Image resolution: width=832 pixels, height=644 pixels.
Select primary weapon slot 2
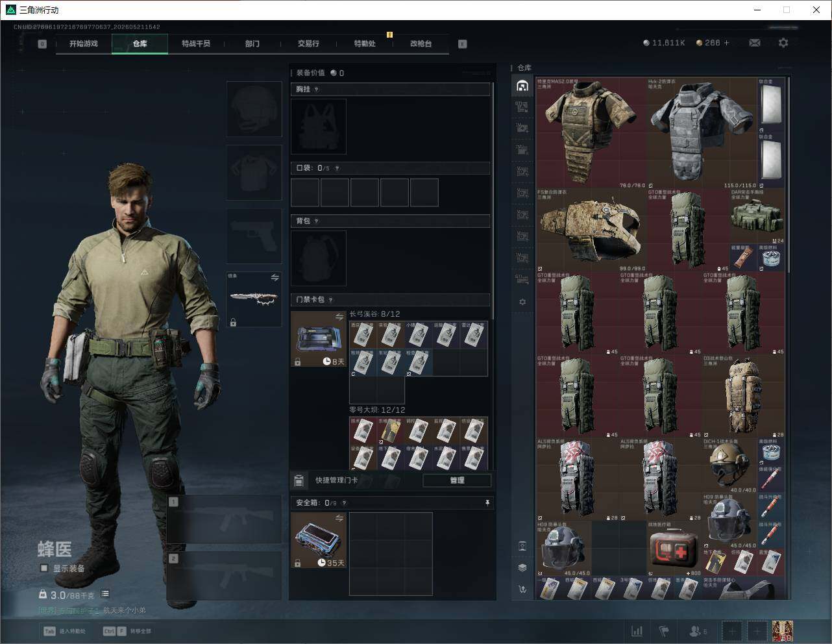225,576
